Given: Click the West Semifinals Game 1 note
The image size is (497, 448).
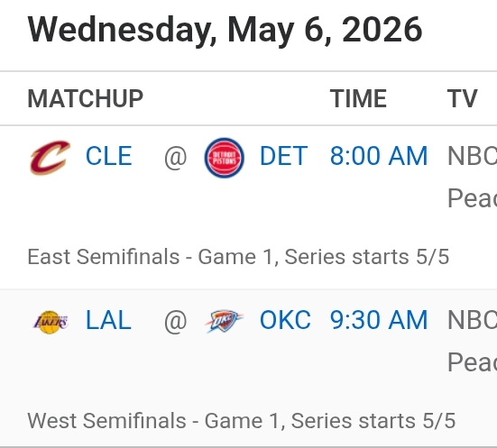Looking at the screenshot, I should click(x=242, y=421).
